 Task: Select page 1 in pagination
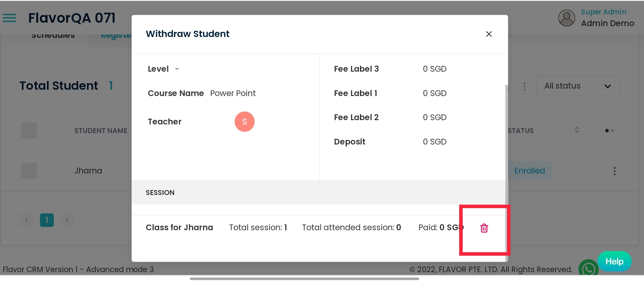point(47,220)
